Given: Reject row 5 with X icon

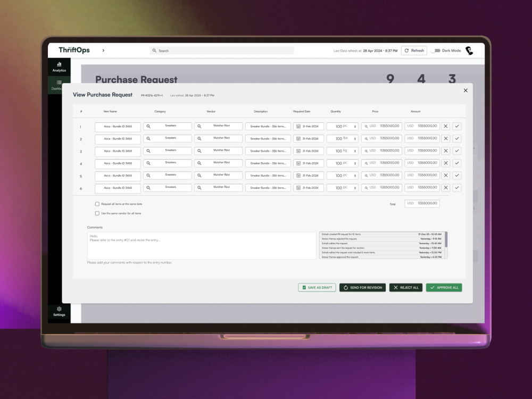Looking at the screenshot, I should click(445, 176).
